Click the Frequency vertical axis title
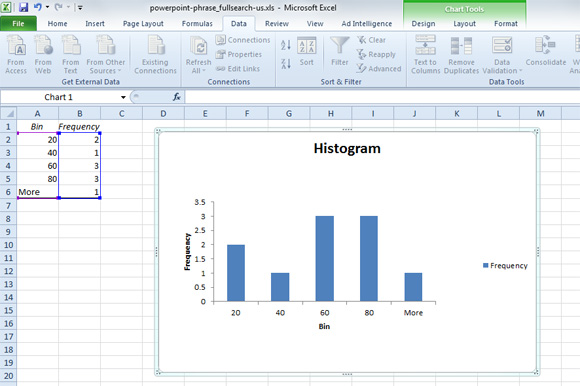Screen dimensions: 580x386 187,252
